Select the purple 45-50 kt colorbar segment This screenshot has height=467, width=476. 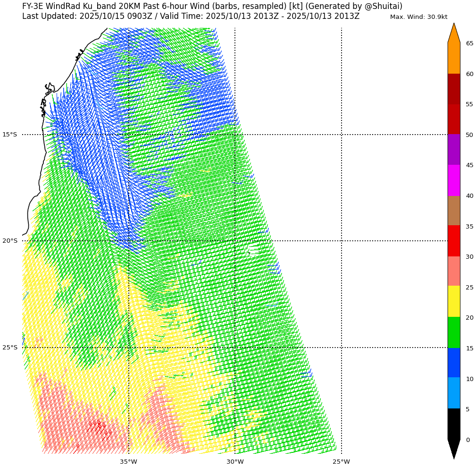click(453, 150)
